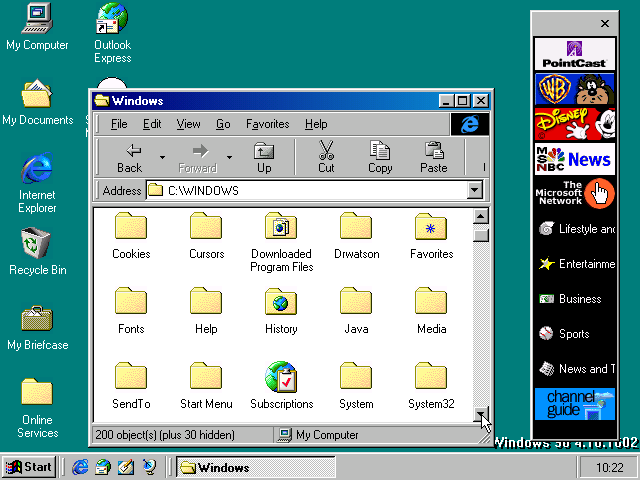Open the File menu
The height and width of the screenshot is (480, 640).
tap(119, 124)
